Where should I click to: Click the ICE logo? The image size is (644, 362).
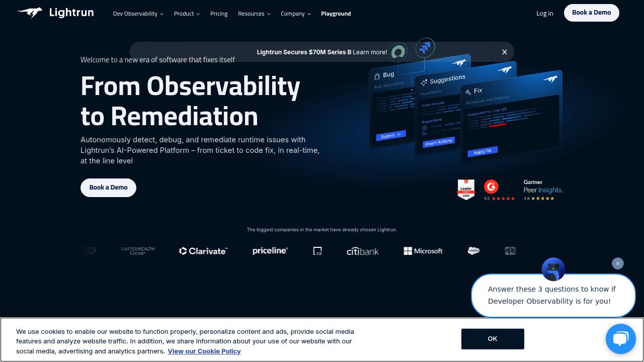[317, 251]
